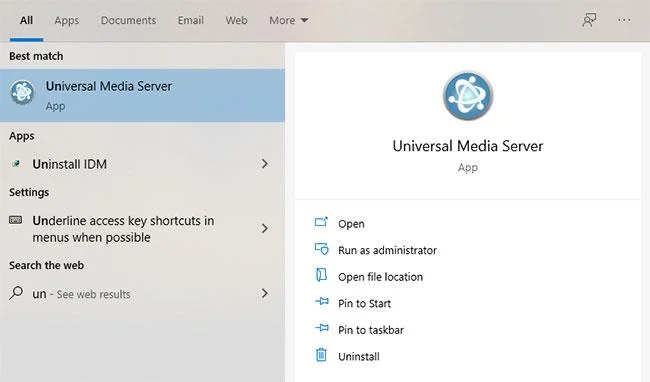
Task: Click Open in the details pane
Action: (x=351, y=224)
